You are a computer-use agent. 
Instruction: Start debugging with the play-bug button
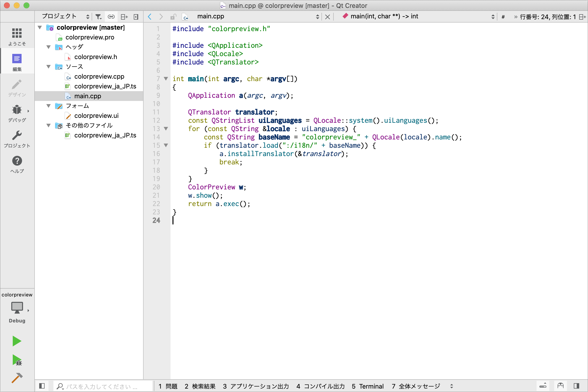pos(17,360)
